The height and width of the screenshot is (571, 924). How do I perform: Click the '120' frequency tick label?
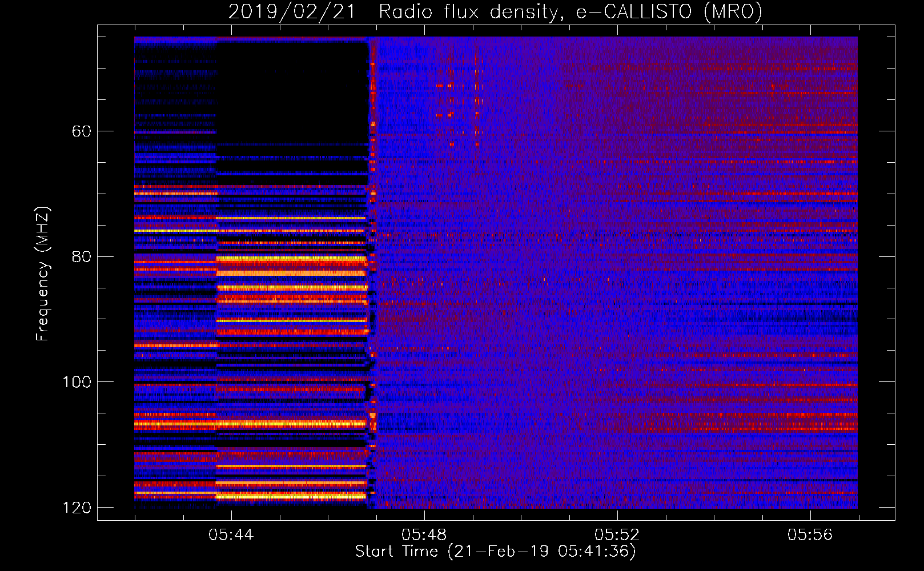tap(77, 508)
